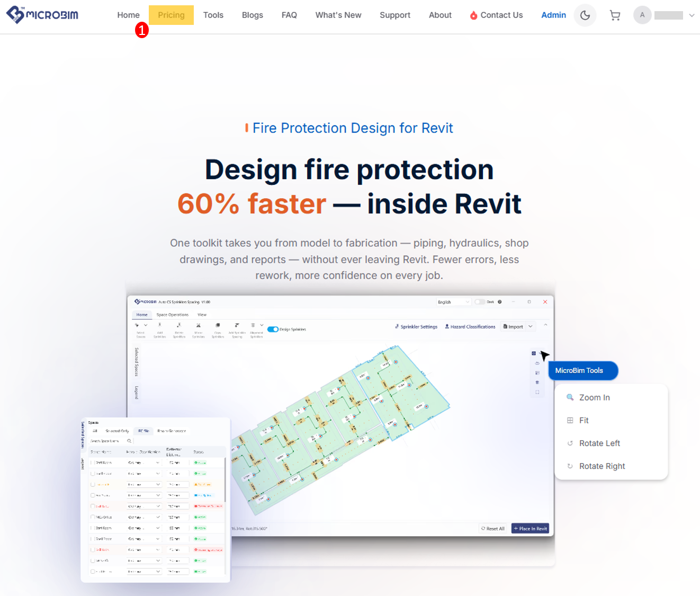Click the Reset All button
700x596 pixels.
click(492, 529)
